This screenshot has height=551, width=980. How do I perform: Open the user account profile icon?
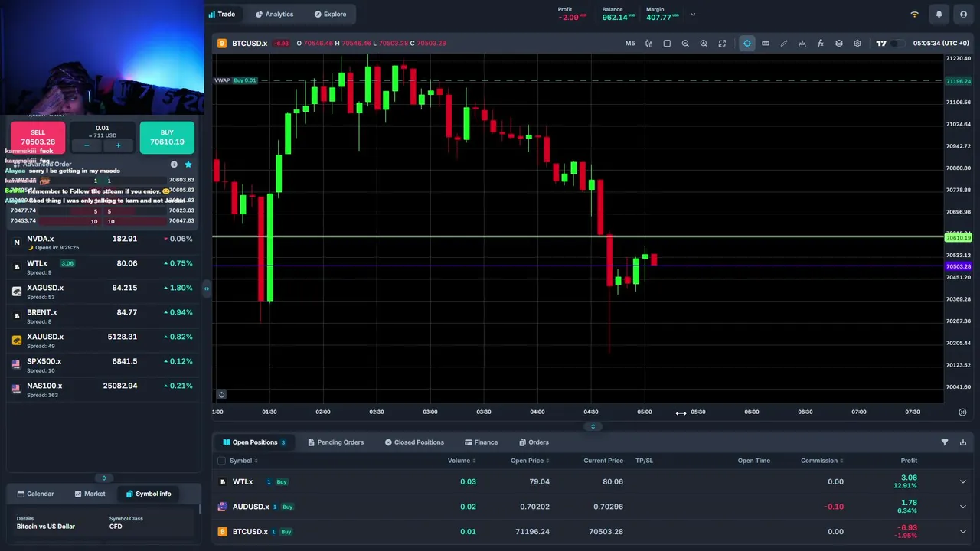point(963,14)
